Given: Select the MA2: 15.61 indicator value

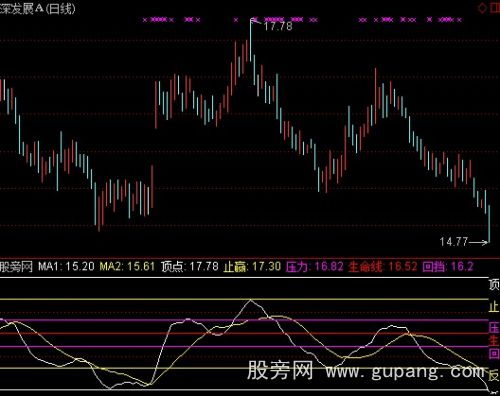Looking at the screenshot, I should tap(127, 267).
